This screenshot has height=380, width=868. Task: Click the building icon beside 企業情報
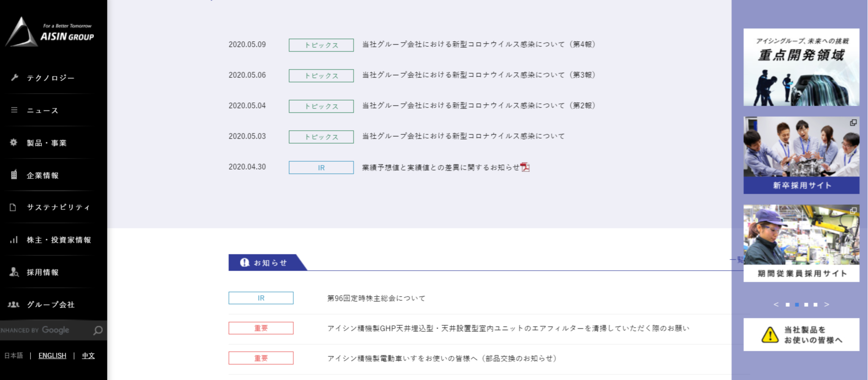14,175
